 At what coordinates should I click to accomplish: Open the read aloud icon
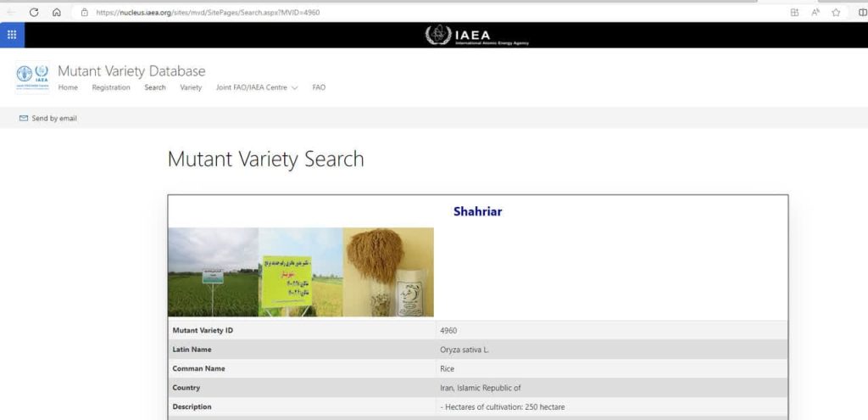(815, 12)
